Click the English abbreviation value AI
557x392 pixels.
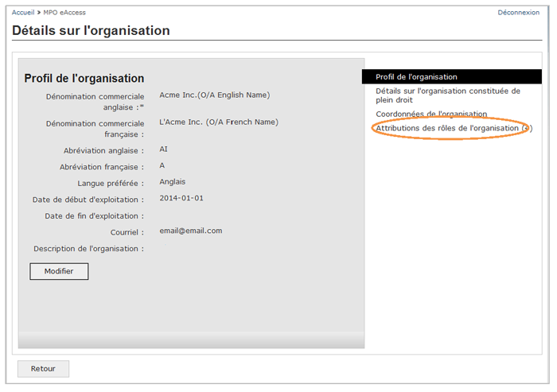[x=163, y=149]
